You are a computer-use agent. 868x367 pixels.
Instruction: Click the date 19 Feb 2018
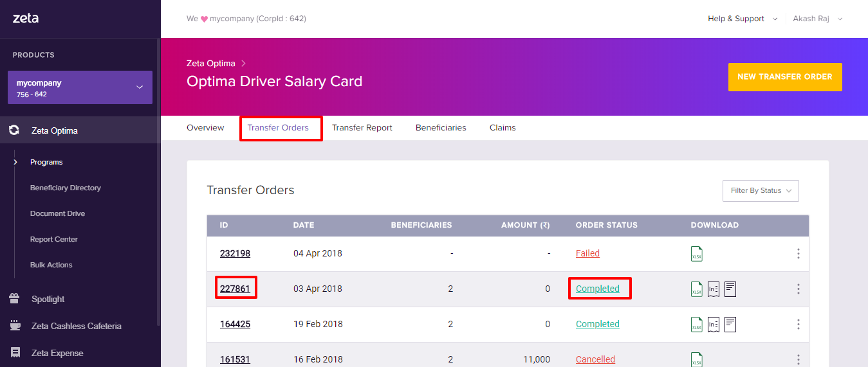pyautogui.click(x=318, y=325)
